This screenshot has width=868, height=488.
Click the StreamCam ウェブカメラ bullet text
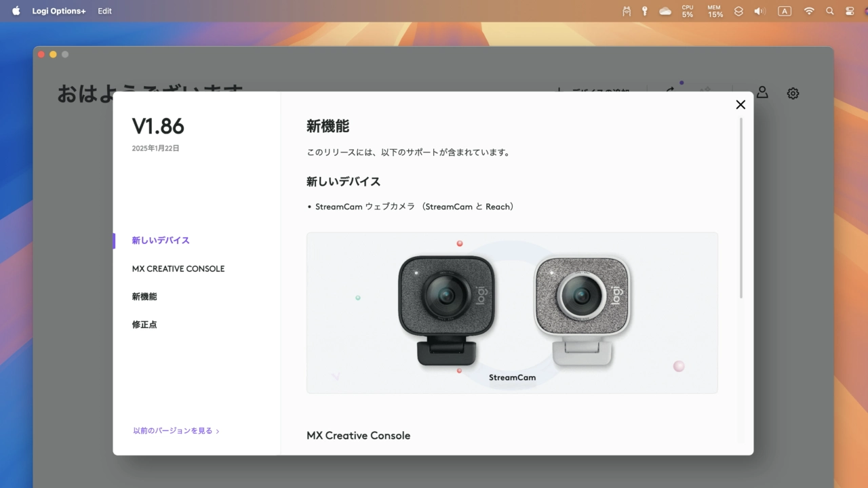point(414,207)
